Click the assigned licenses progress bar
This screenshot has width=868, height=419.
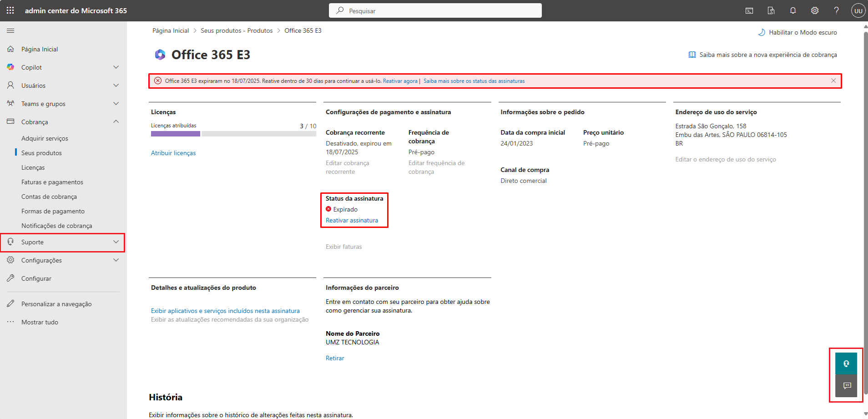233,134
